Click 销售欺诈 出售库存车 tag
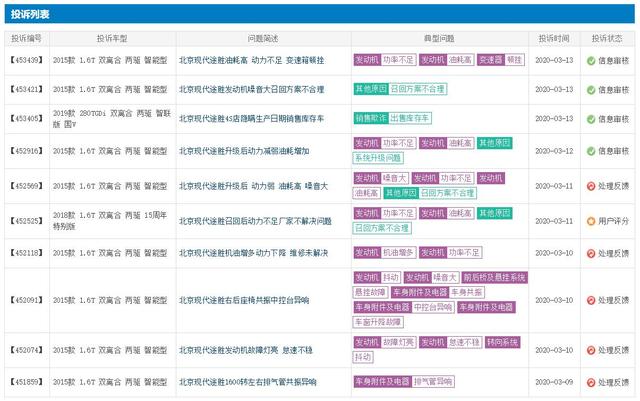The image size is (640, 401). (393, 118)
